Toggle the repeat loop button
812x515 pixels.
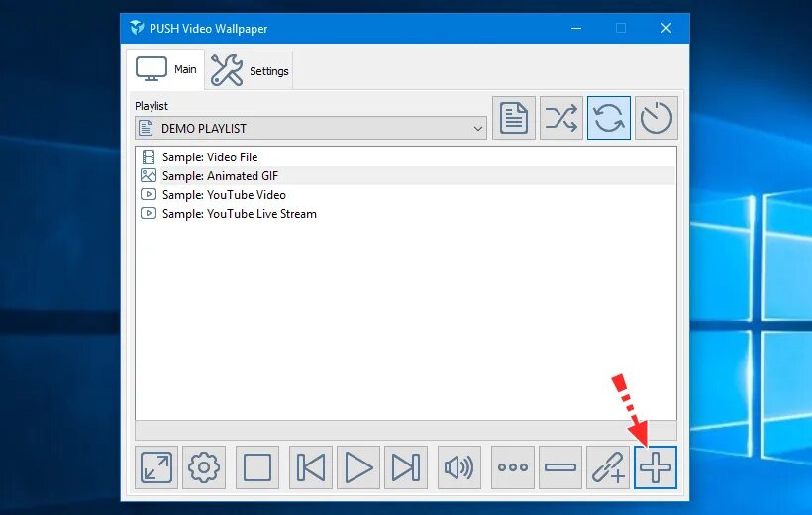coord(609,118)
